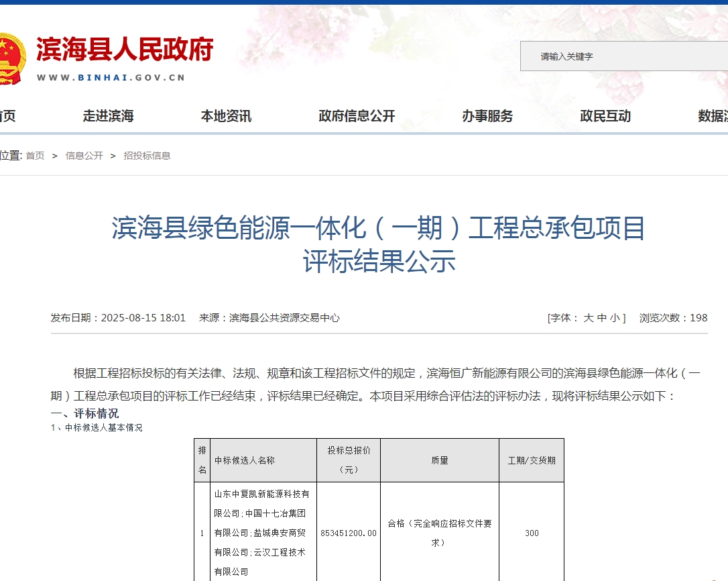This screenshot has width=728, height=581.
Task: Click the 工期/交货期 table header
Action: (532, 460)
